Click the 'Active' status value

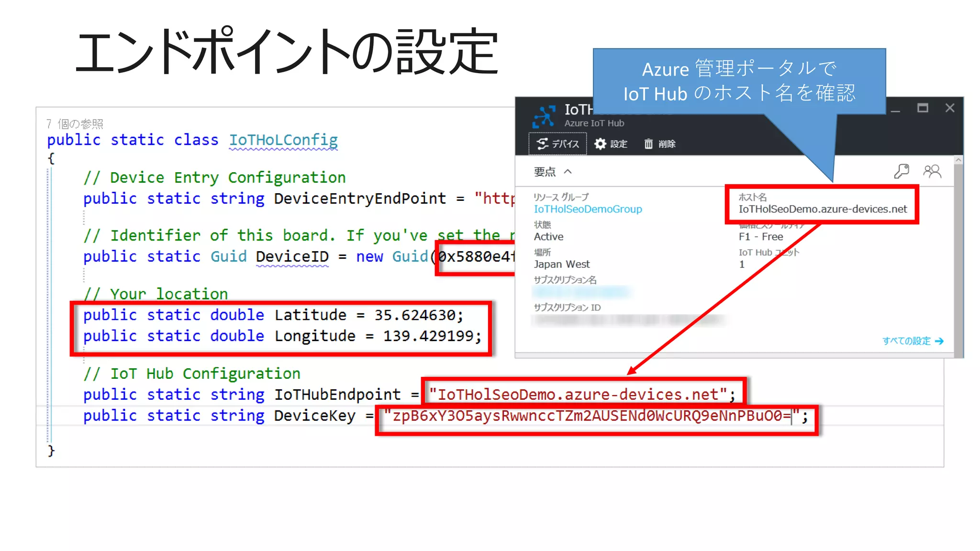(x=548, y=237)
